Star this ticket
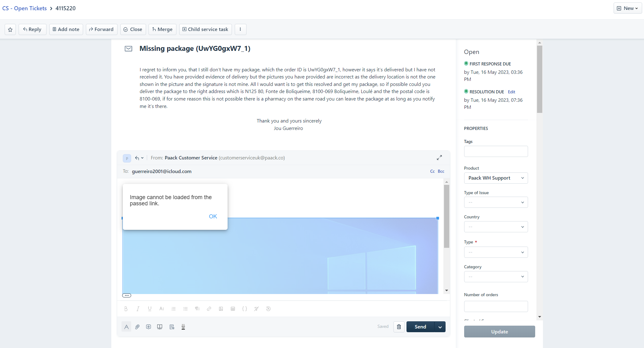The height and width of the screenshot is (348, 644). [x=10, y=29]
